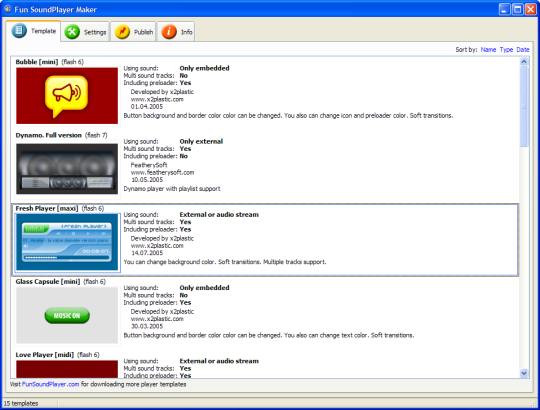540x410 pixels.
Task: Click the Only external value text
Action: 201,141
